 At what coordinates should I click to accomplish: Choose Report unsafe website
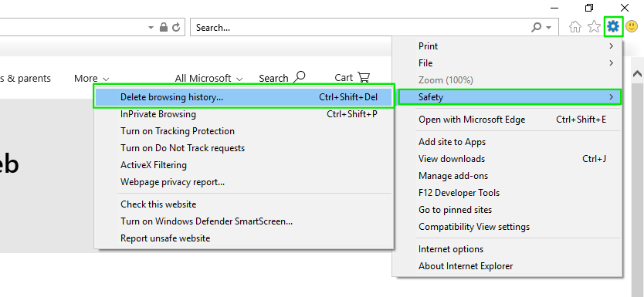[x=244, y=238]
